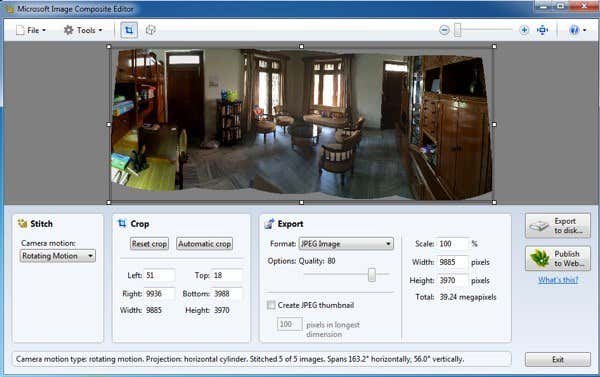Click the Scale percentage input field

click(x=453, y=244)
